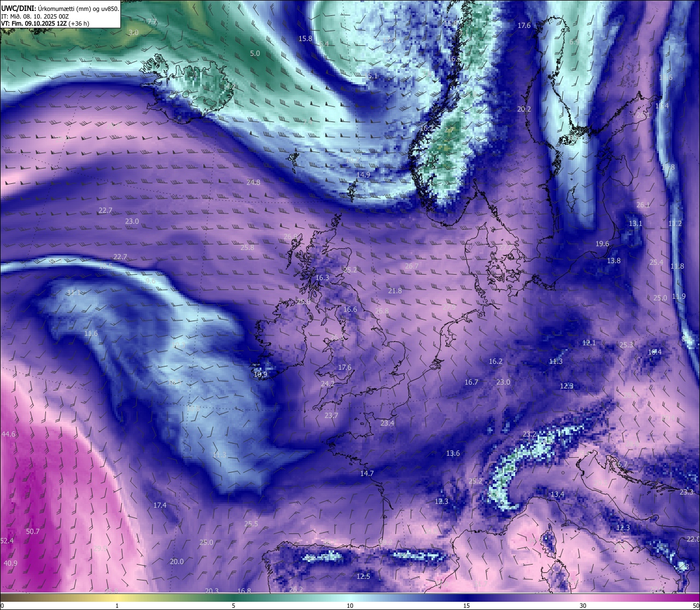Click the map value '25.8'

pyautogui.click(x=247, y=247)
